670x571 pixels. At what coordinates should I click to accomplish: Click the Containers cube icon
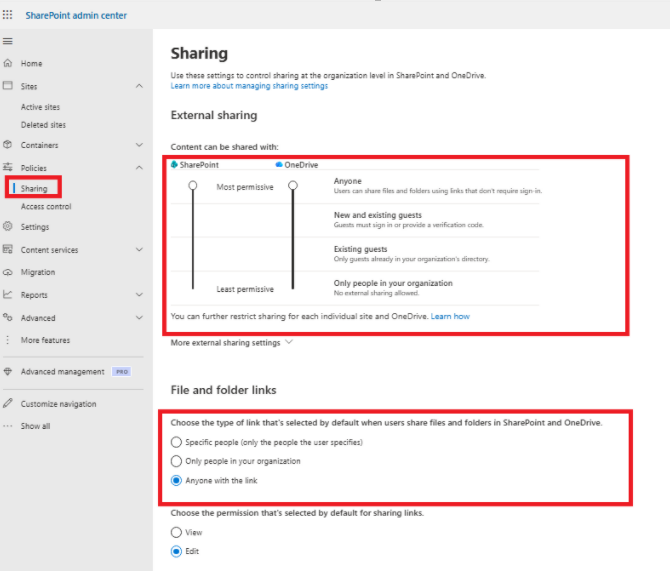point(8,144)
